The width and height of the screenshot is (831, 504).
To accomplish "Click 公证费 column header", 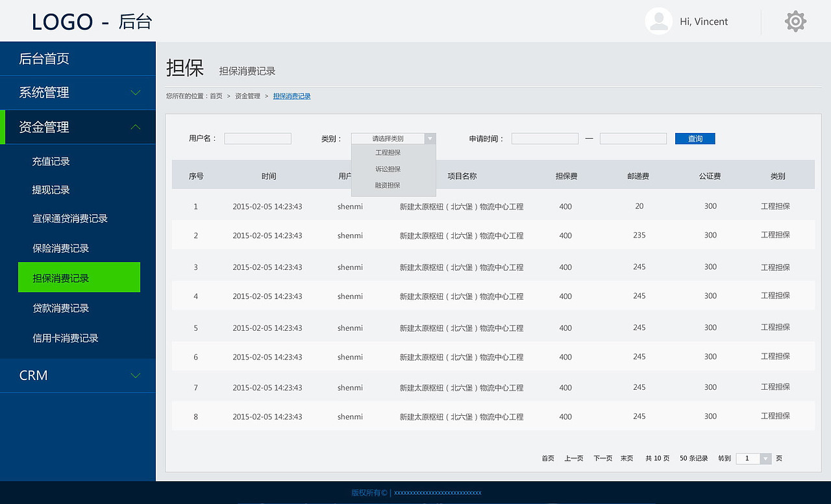I will 710,176.
